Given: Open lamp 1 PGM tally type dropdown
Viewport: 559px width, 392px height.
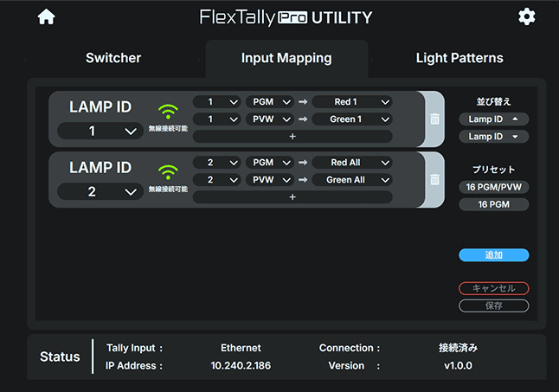Looking at the screenshot, I should [269, 102].
